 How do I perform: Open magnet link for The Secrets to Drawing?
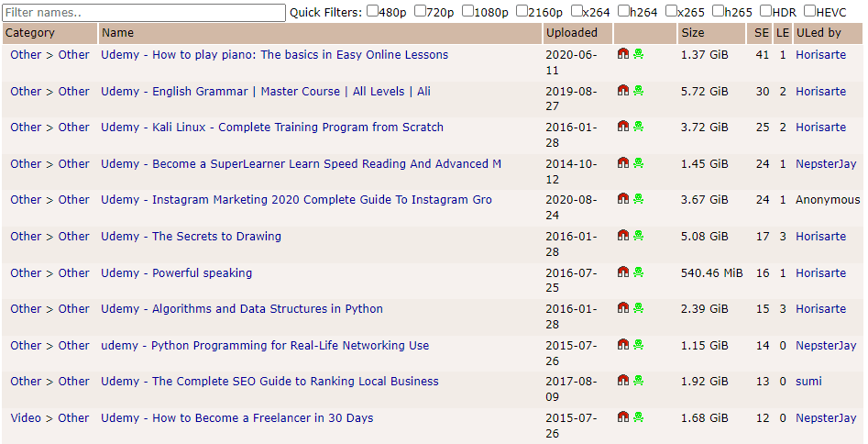[623, 236]
